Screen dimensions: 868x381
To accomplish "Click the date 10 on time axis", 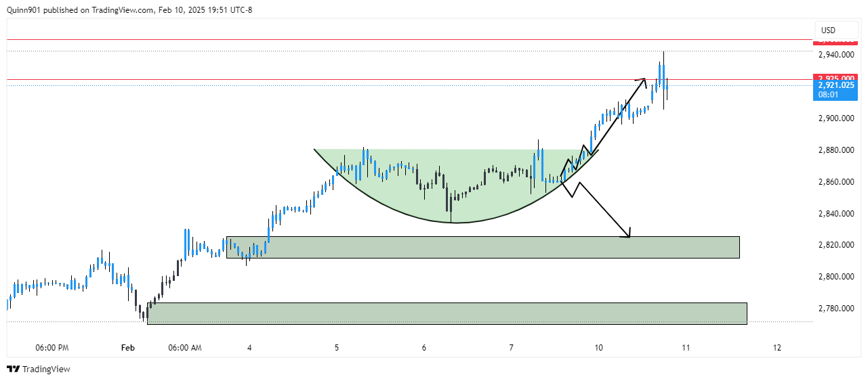I will pos(599,348).
